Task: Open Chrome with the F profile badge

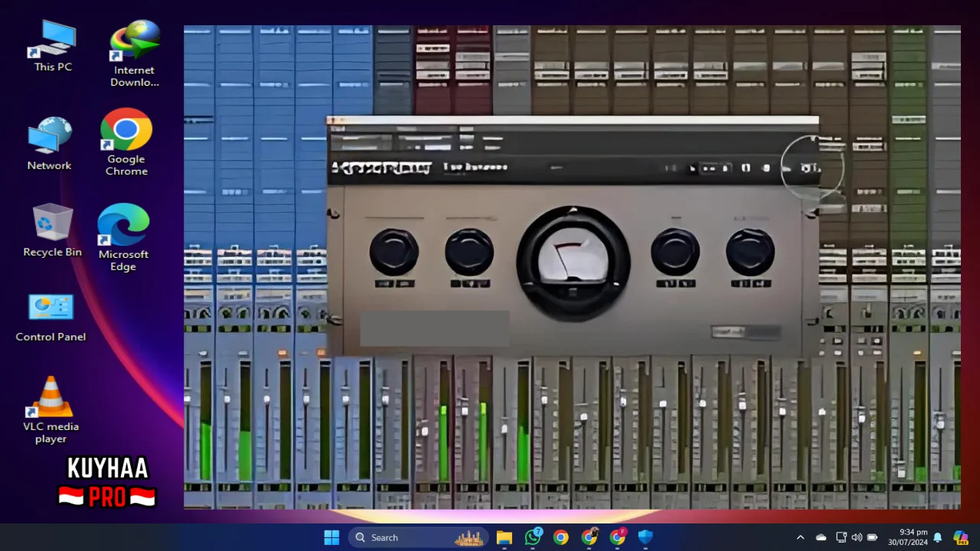Action: (618, 537)
